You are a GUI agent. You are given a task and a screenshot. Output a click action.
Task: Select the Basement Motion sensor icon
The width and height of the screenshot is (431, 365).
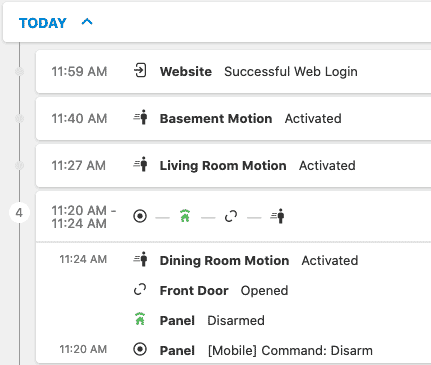click(x=141, y=118)
